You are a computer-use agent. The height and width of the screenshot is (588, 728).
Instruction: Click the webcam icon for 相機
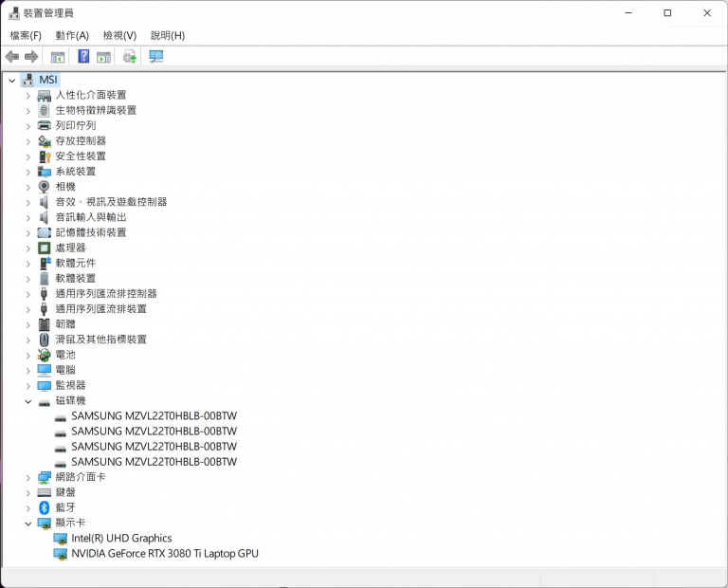tap(45, 187)
